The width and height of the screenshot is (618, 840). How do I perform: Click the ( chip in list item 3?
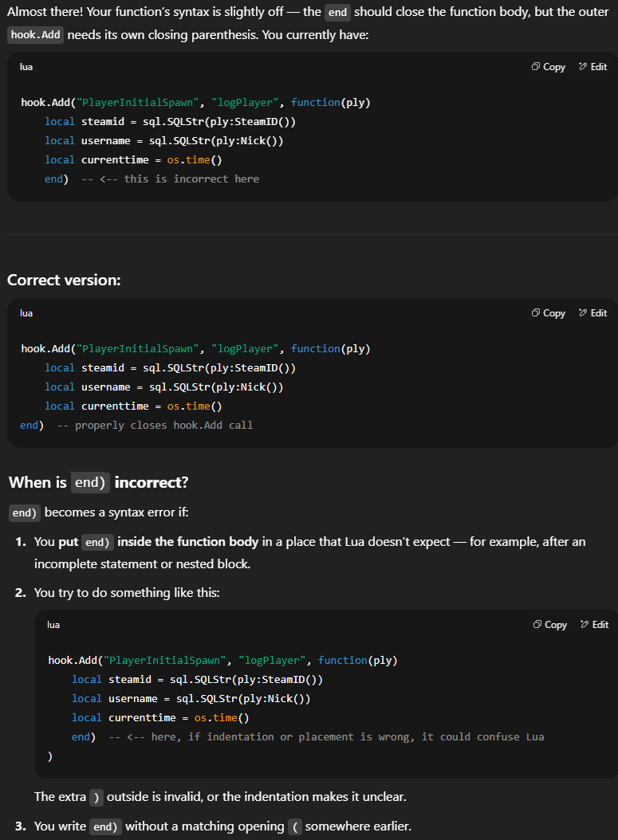295,826
